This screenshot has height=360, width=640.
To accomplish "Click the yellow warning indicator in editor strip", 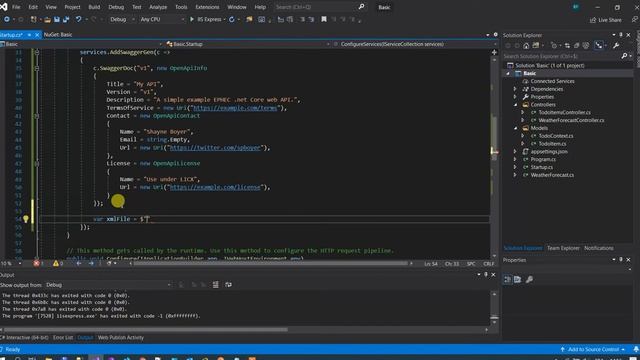I will click(x=56, y=264).
